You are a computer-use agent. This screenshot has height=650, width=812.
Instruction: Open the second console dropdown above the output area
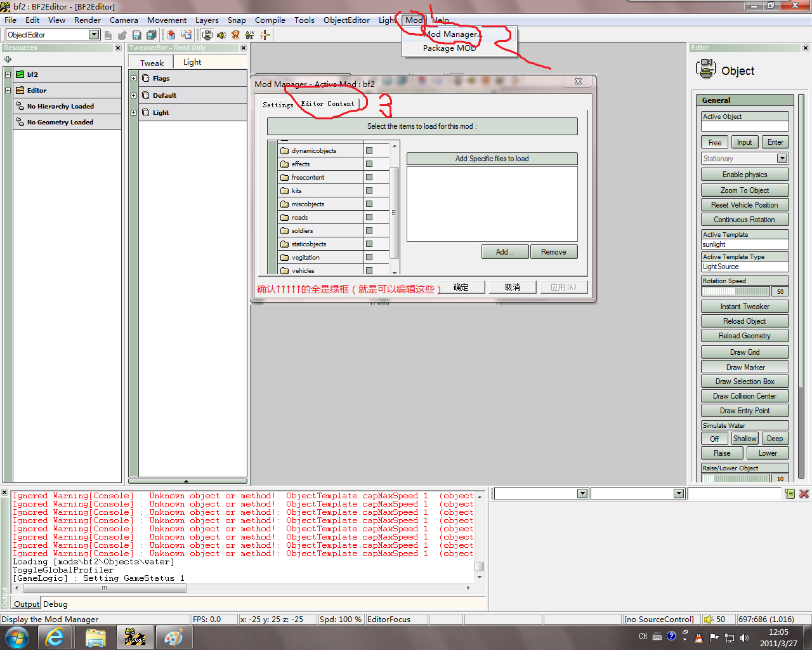coord(679,493)
